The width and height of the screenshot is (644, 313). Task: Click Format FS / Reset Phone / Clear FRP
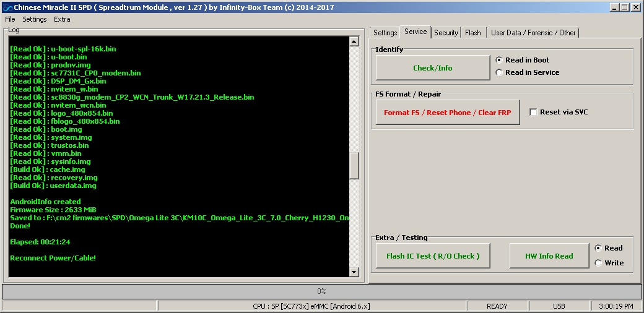(447, 113)
